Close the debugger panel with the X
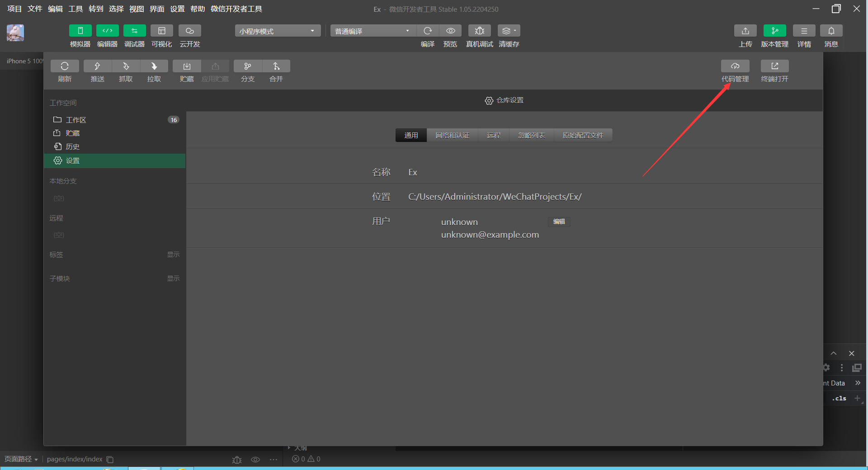Image resolution: width=868 pixels, height=470 pixels. coord(852,353)
